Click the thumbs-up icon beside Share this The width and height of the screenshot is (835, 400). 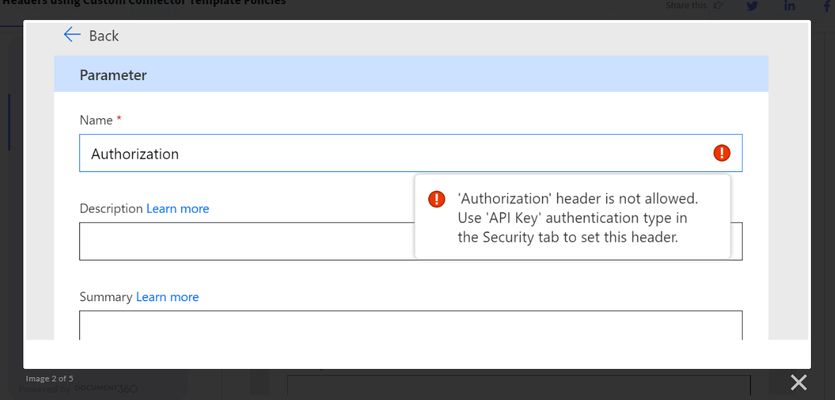(718, 5)
